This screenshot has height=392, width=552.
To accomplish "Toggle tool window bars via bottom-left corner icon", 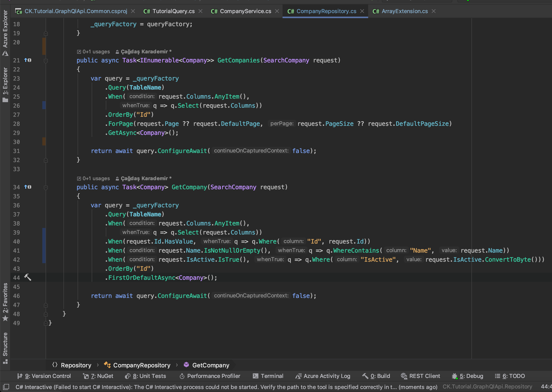I will (x=6, y=387).
